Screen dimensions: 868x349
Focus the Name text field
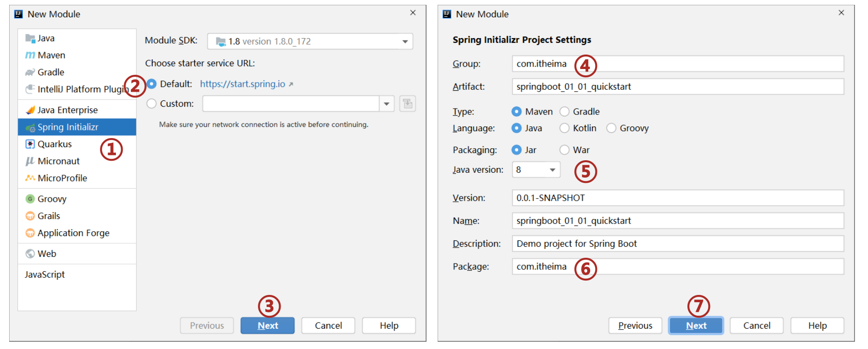678,221
